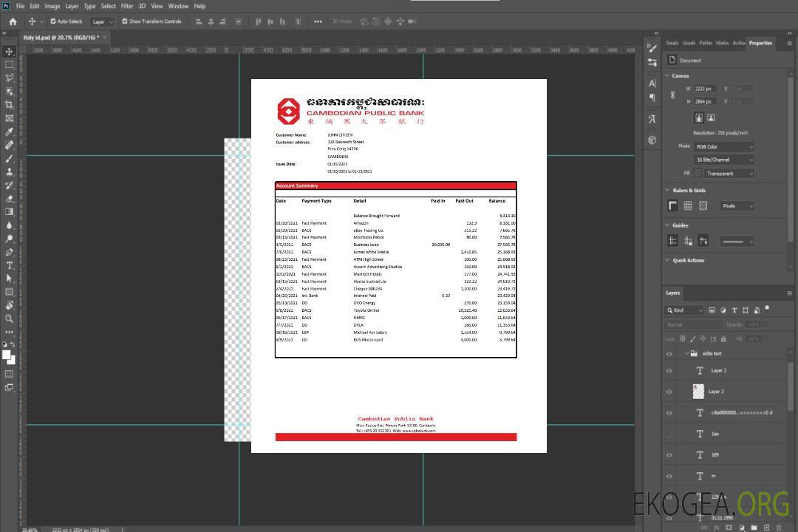Screen dimensions: 798x532
Task: Click the canvas width W field
Action: [x=705, y=89]
